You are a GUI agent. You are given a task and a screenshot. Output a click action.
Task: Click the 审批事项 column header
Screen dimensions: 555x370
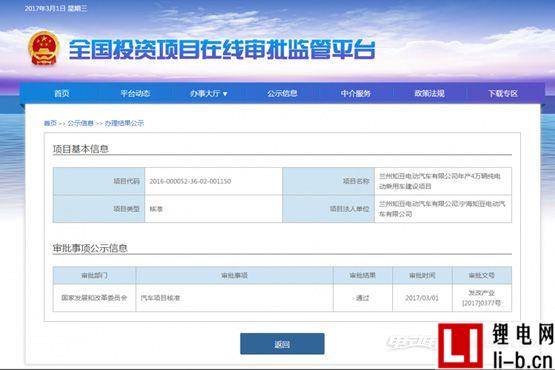point(234,275)
